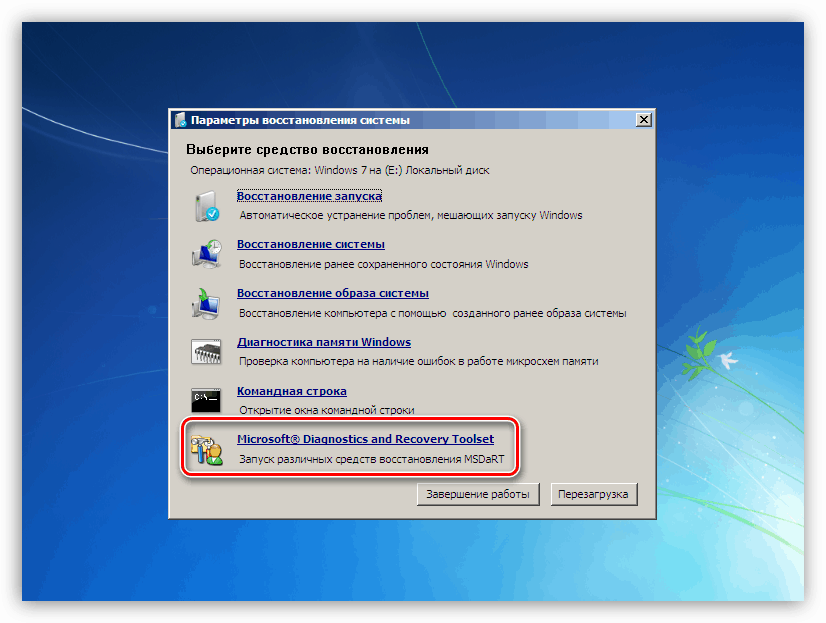Click the title bar dialog icon
This screenshot has height=623, width=826.
click(181, 120)
